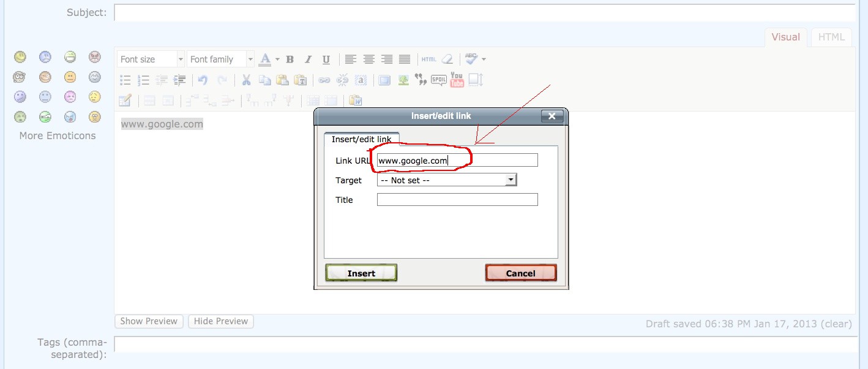This screenshot has height=369, width=868.
Task: Toggle center text alignment
Action: 369,59
